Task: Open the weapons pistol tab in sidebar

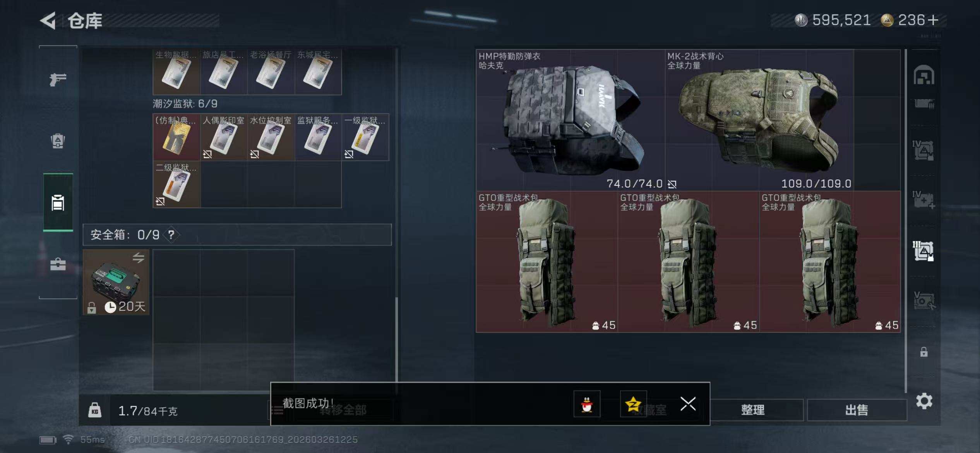Action: [x=58, y=79]
